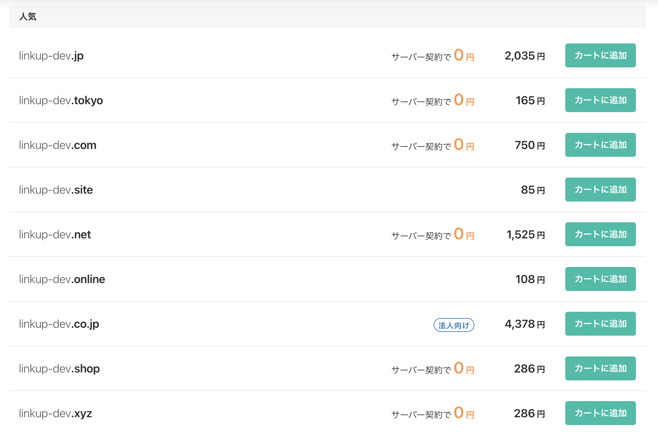Add linkup-dev.net to cart
This screenshot has height=432, width=658.
pyautogui.click(x=600, y=234)
